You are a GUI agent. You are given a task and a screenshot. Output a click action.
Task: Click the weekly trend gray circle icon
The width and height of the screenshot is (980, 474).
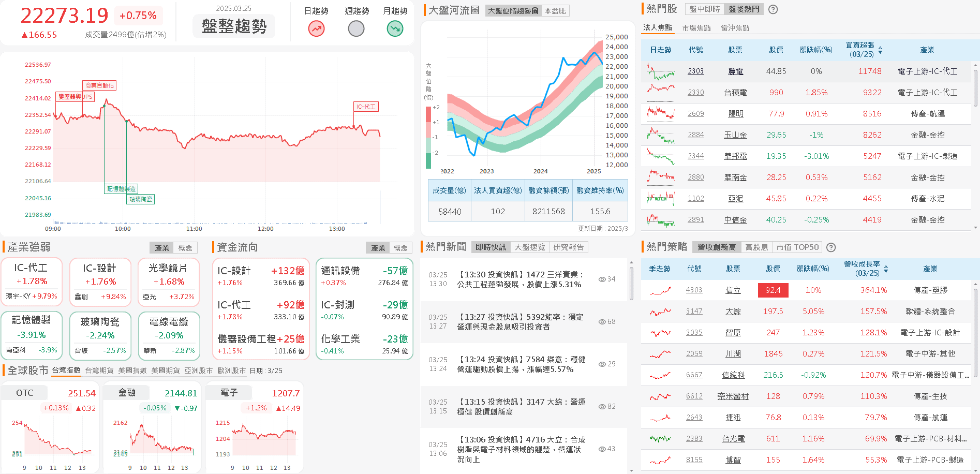[356, 28]
